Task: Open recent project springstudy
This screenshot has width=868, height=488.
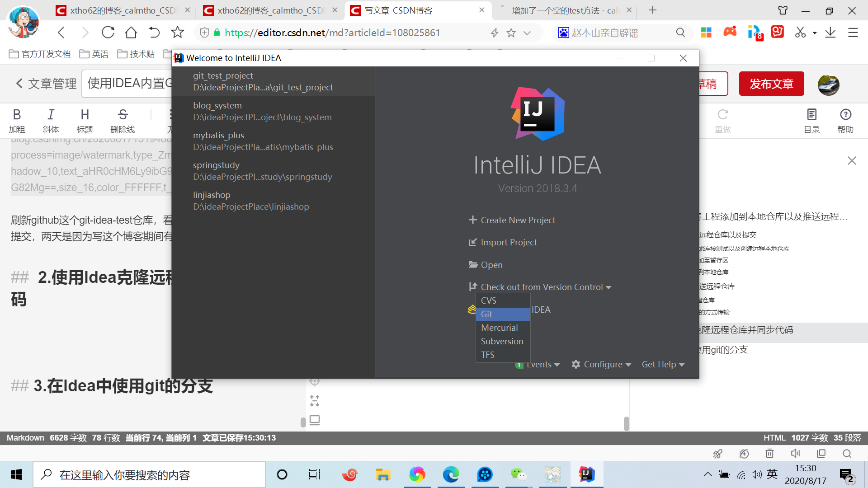Action: coord(274,171)
